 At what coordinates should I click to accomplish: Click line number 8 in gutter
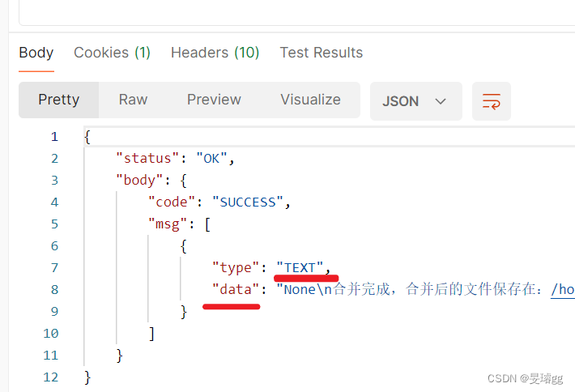tap(54, 290)
